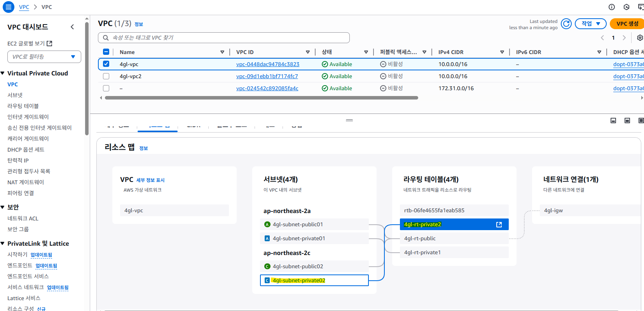The height and width of the screenshot is (311, 644).
Task: Collapse PrivateLink 및 Lattice section
Action: pos(3,243)
